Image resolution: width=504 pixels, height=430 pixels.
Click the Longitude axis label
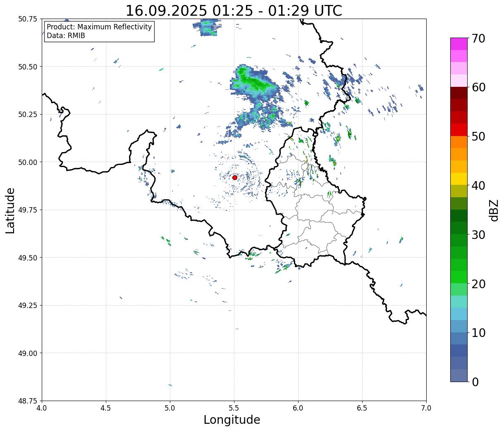tap(232, 420)
